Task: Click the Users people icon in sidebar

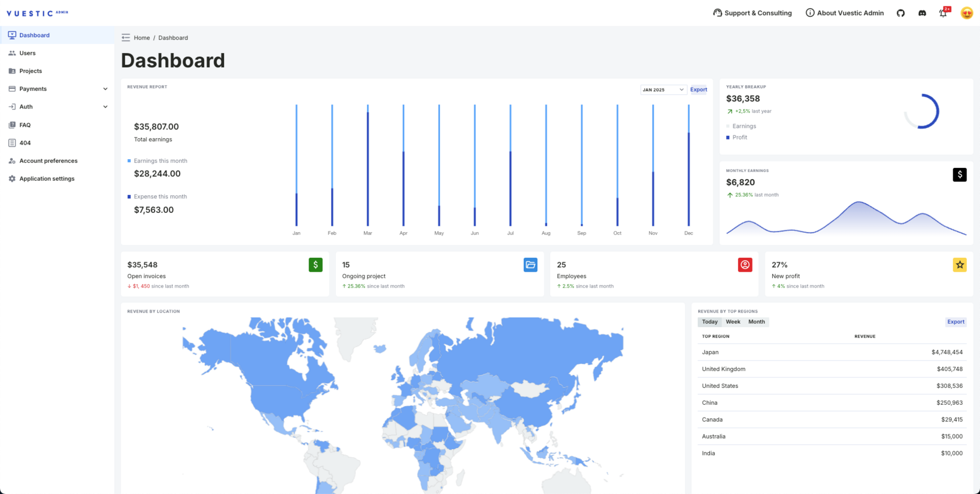Action: click(12, 53)
